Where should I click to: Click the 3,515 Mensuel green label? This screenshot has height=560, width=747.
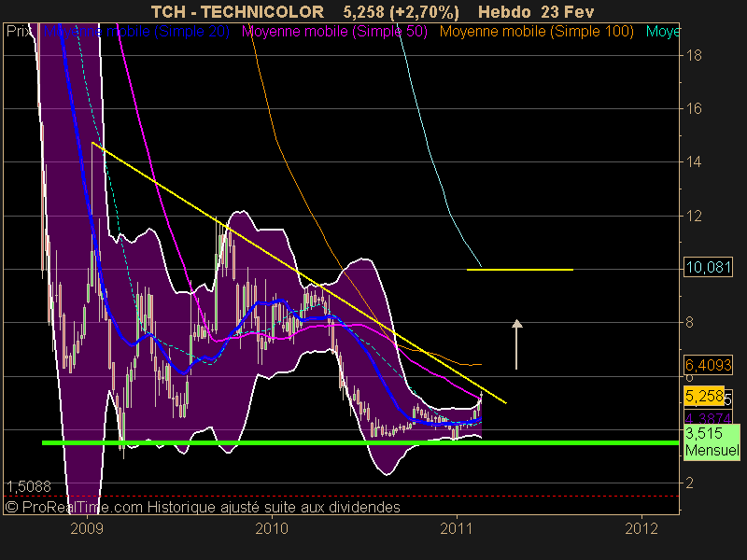(712, 441)
